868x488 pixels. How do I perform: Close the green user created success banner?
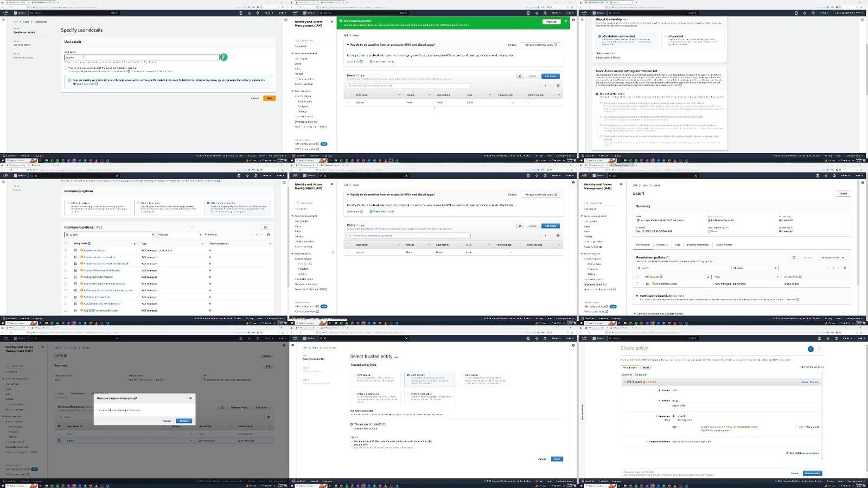click(x=566, y=21)
